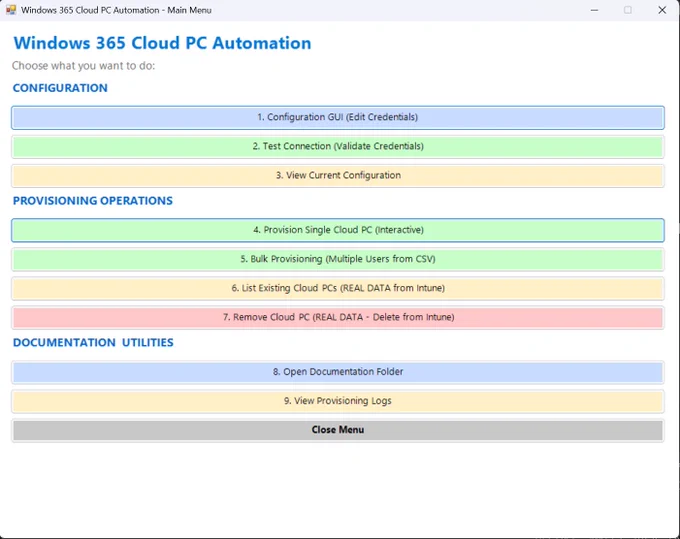The height and width of the screenshot is (539, 680).
Task: Open Configuration GUI to edit credentials
Action: [x=338, y=118]
